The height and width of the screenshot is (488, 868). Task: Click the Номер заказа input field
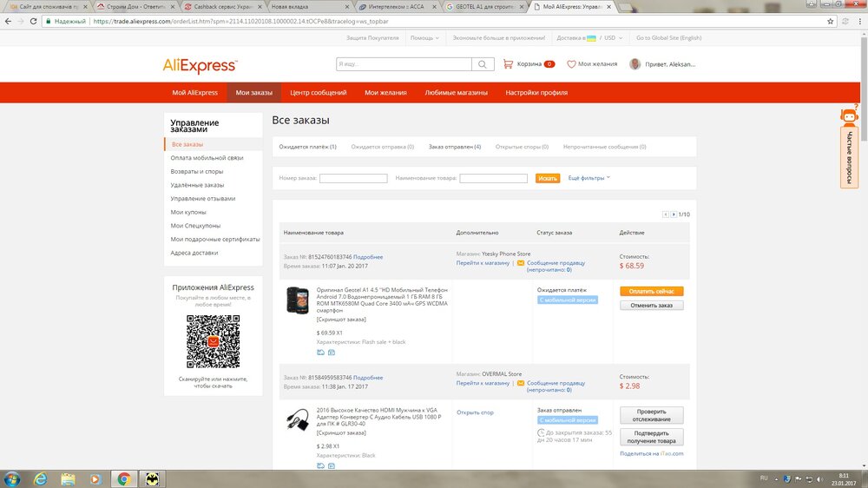(x=353, y=178)
